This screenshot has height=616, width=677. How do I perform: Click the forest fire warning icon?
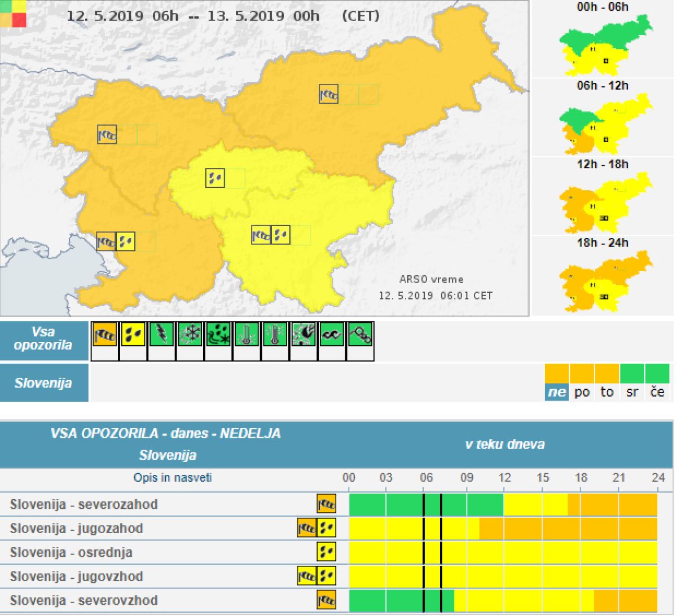pos(304,335)
